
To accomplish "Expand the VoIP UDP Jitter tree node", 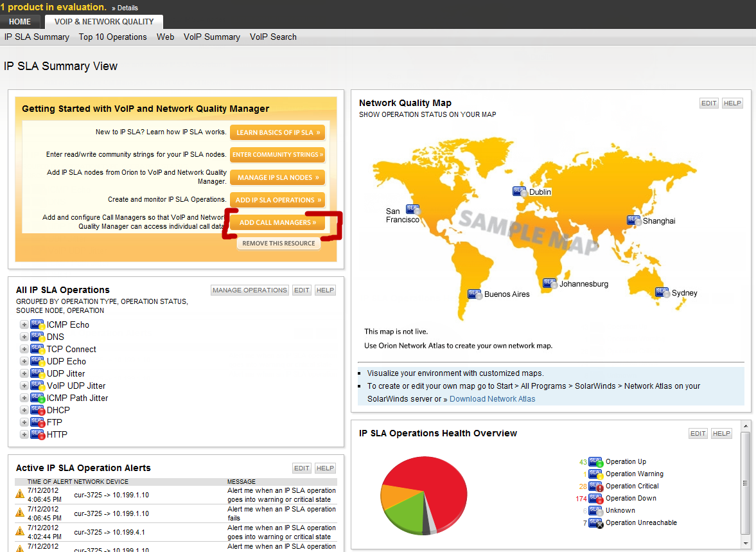I will [x=24, y=386].
